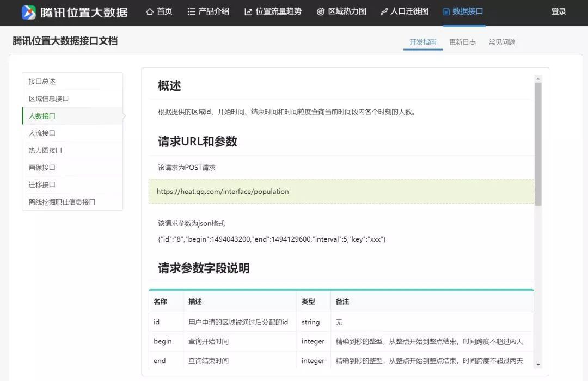Click the migration icon beside 人口迁徙图
Viewport: 588px width, 381px height.
point(384,11)
